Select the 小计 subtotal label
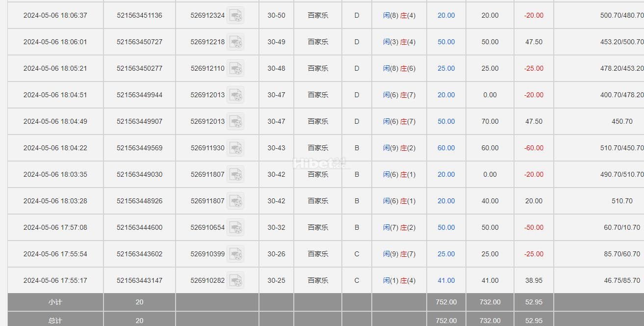Image resolution: width=644 pixels, height=326 pixels. point(55,302)
